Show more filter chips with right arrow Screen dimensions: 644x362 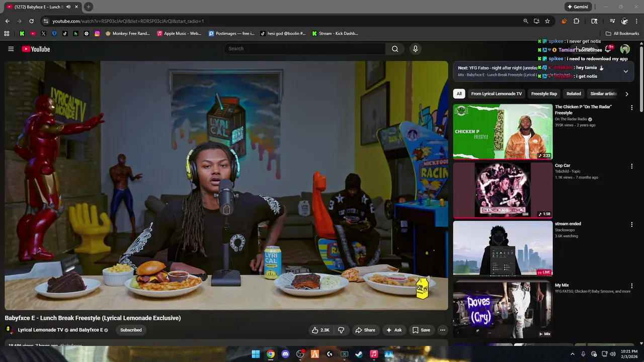click(626, 94)
